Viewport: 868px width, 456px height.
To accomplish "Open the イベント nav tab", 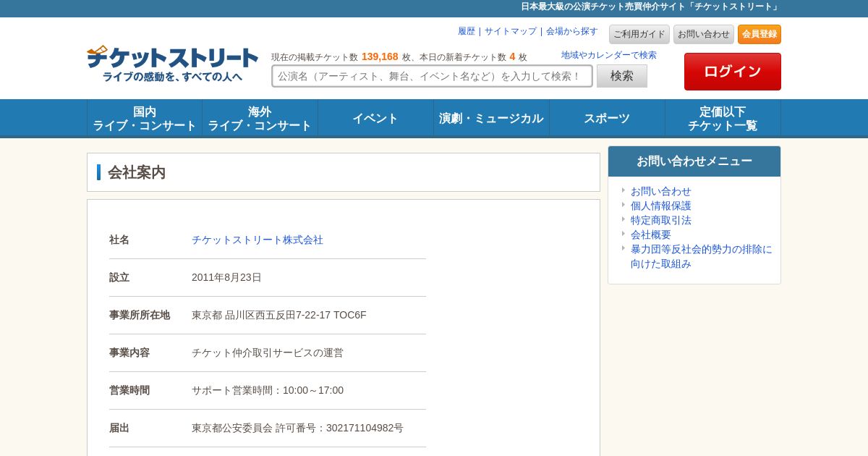I will coord(375,118).
